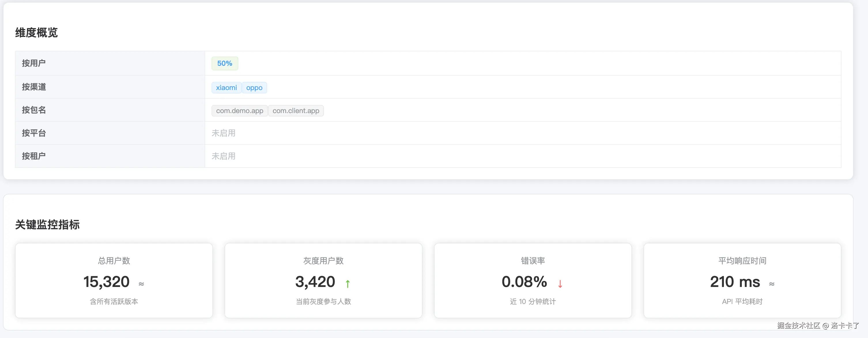Click the 按用户 row label
The image size is (868, 338).
34,63
